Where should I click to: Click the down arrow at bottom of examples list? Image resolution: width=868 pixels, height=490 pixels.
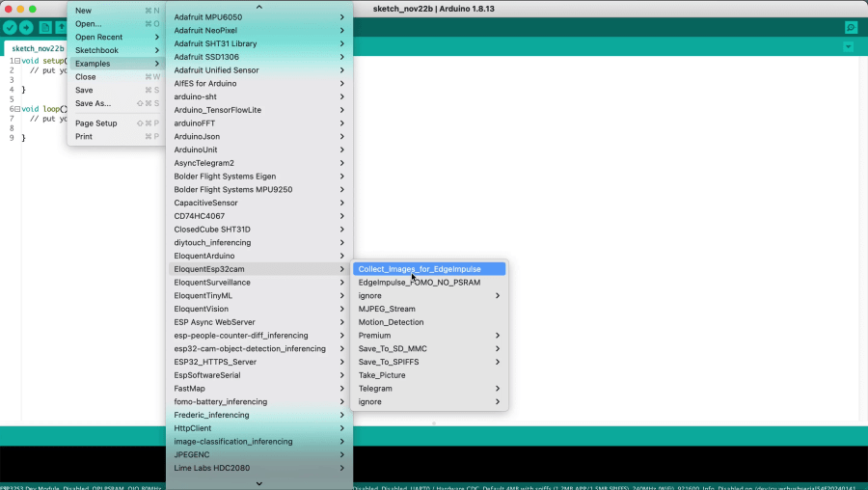[259, 483]
